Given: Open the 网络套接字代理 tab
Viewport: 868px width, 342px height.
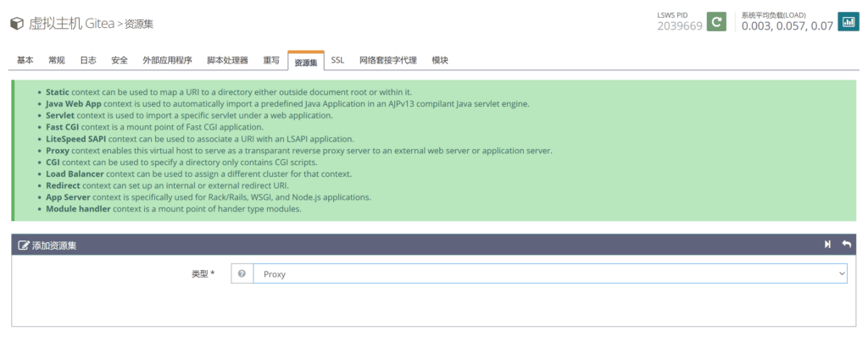Looking at the screenshot, I should [387, 61].
